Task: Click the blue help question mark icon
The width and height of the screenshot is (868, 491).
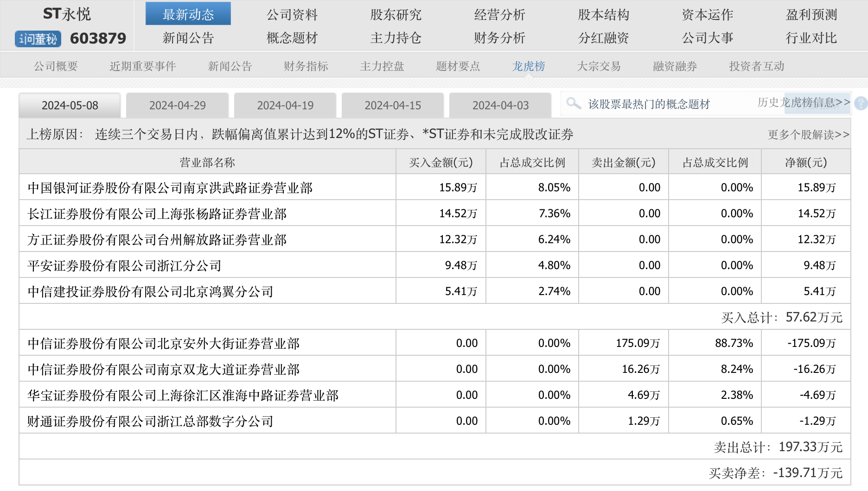Action: click(x=861, y=103)
